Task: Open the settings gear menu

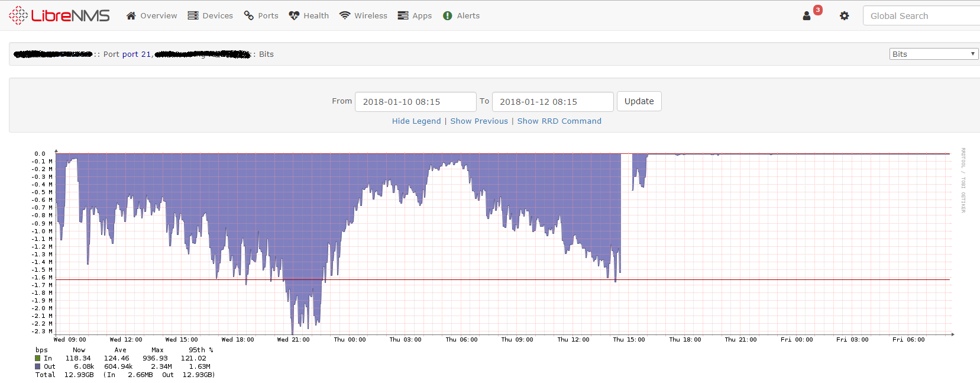Action: [x=844, y=16]
